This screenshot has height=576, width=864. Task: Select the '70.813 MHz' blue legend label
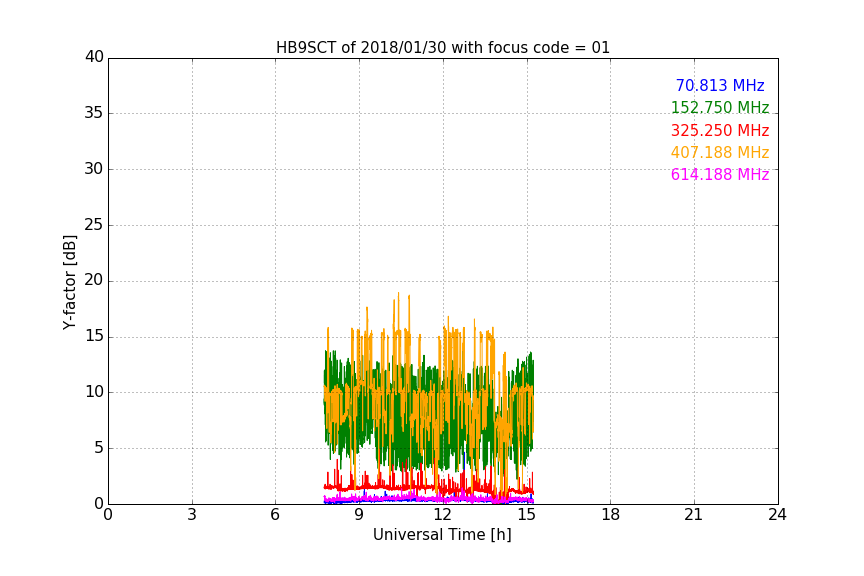click(720, 85)
